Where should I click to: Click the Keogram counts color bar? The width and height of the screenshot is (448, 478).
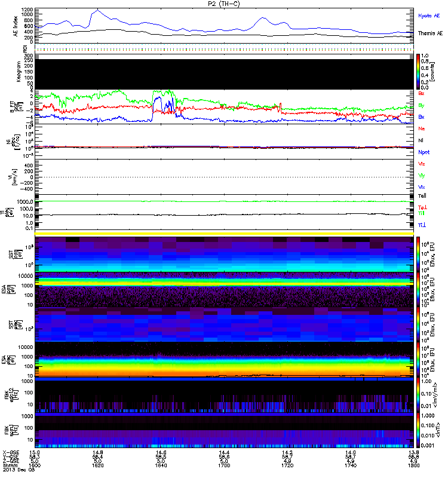coord(418,71)
